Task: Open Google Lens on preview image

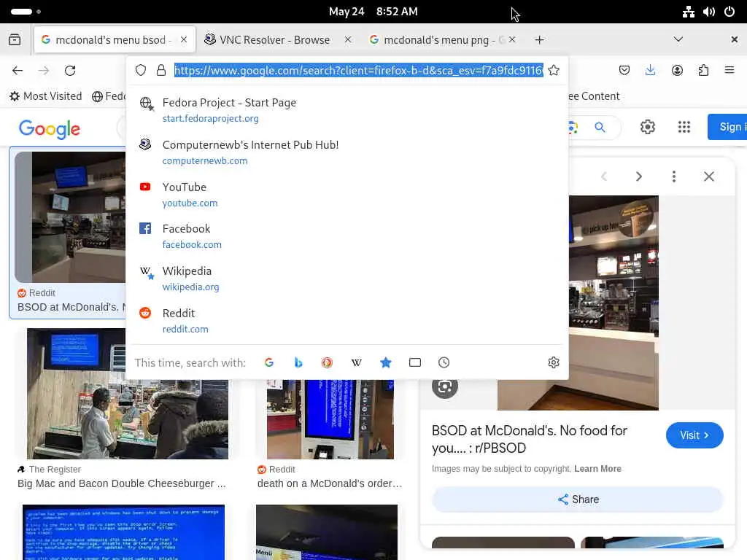Action: 445,386
